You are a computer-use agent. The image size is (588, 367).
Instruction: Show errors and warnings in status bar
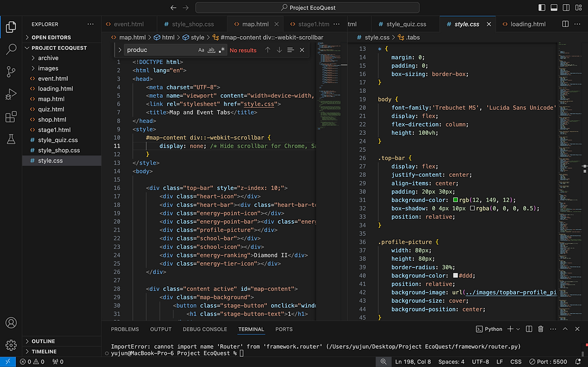(x=32, y=362)
